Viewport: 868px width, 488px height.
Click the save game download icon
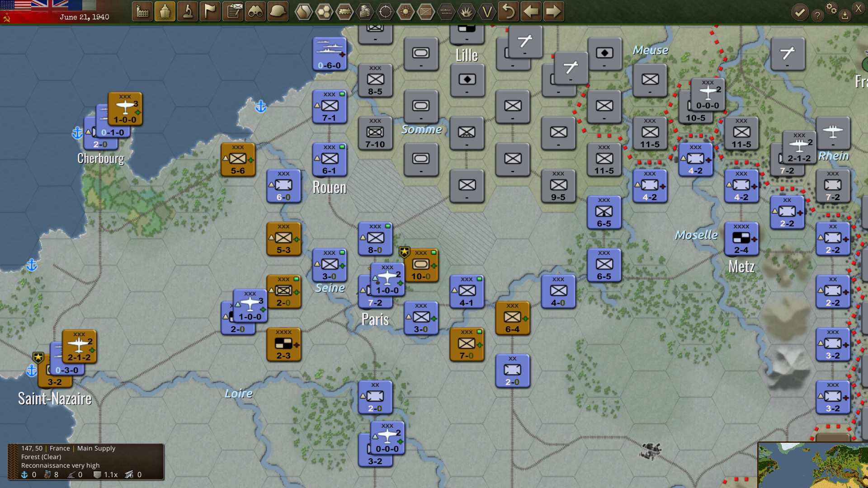(845, 15)
